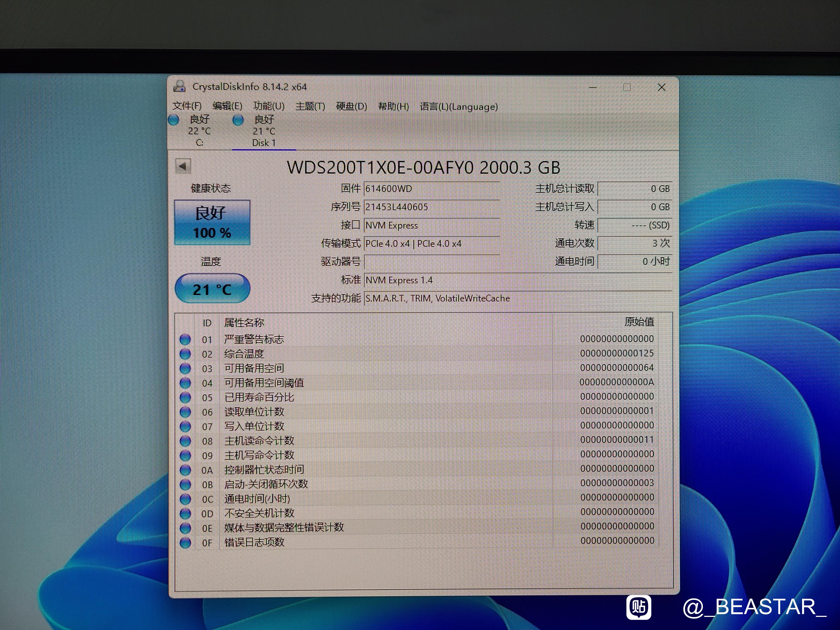Click the empty 驱动器号 drive letter field

pyautogui.click(x=432, y=262)
